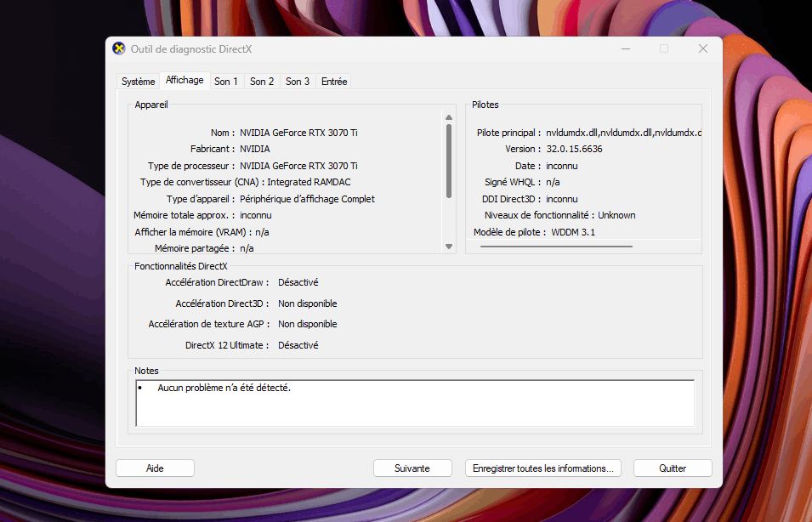The width and height of the screenshot is (812, 522).
Task: Click the Type de processeur value
Action: tap(298, 166)
